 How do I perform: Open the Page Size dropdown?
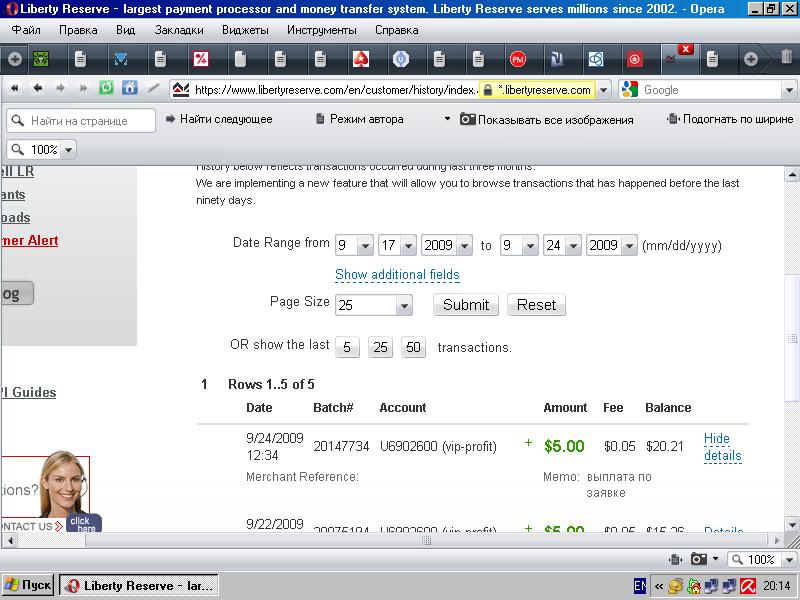tap(373, 305)
